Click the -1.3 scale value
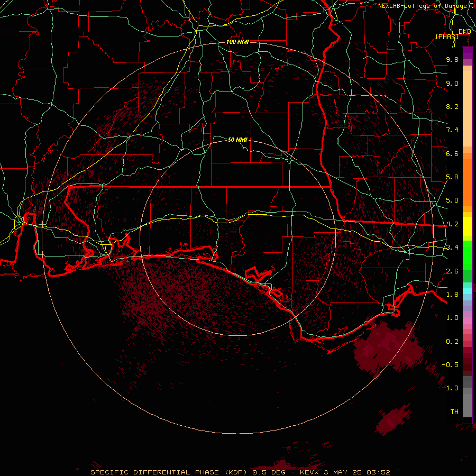476x476 pixels. [450, 388]
